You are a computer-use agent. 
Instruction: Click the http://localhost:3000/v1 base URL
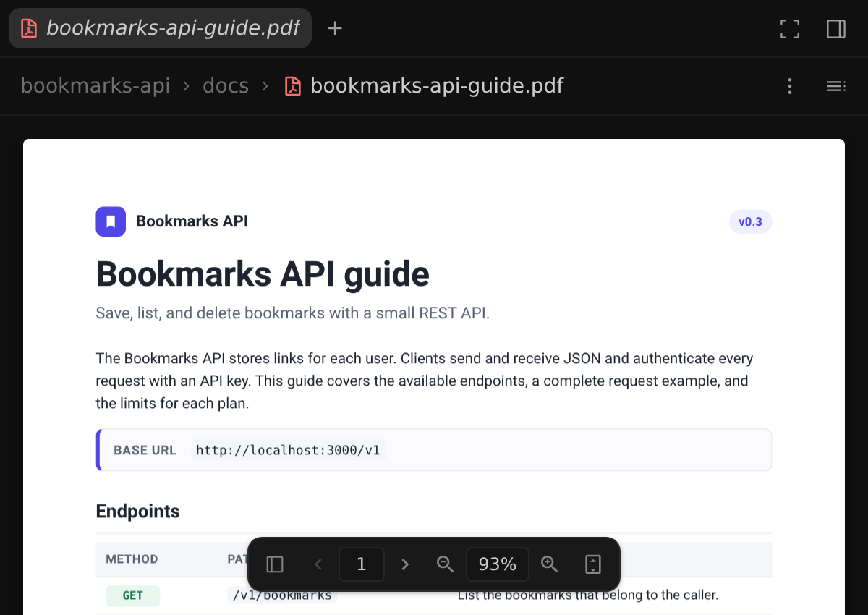(288, 450)
